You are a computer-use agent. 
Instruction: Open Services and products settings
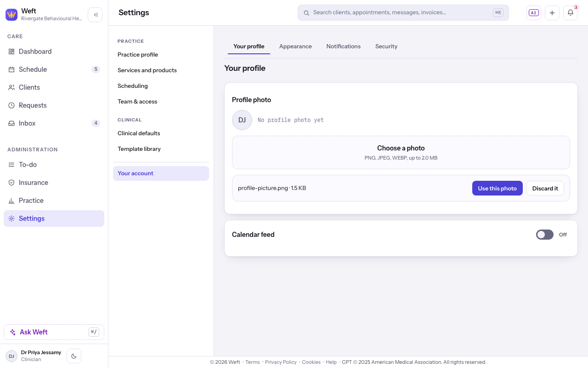click(161, 70)
